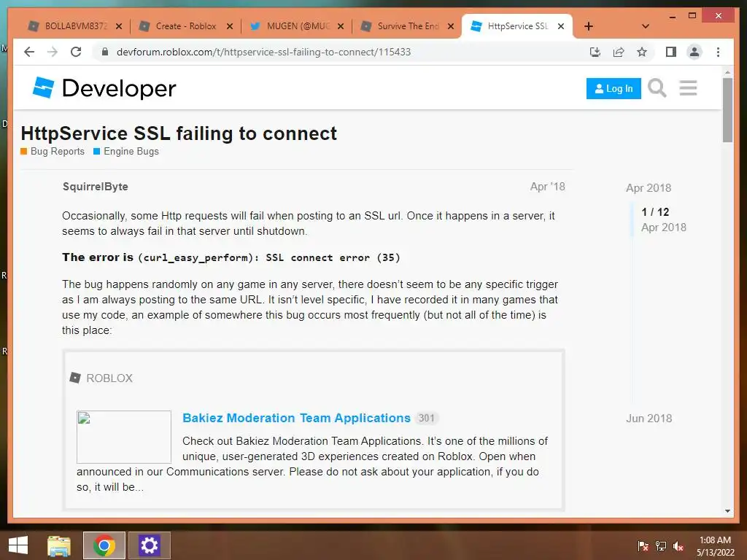Screen dimensions: 747x560
Task: Jump to Jun 2018 timeline end
Action: (649, 419)
